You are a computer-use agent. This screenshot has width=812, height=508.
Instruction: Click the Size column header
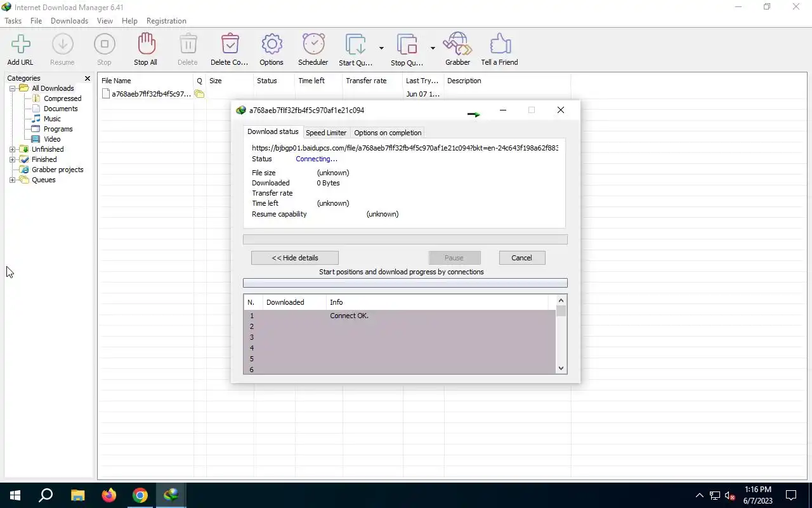(x=230, y=81)
